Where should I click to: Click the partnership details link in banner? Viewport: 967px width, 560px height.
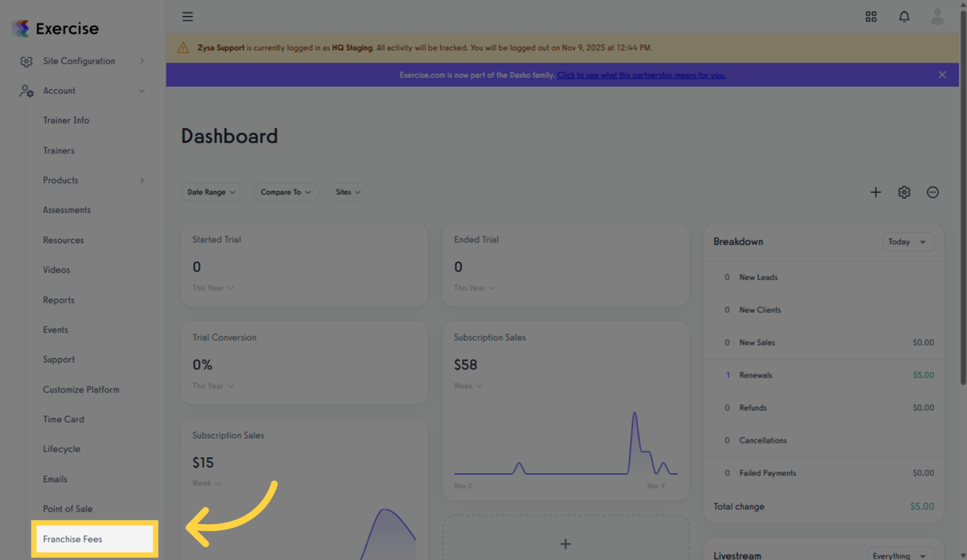tap(642, 75)
